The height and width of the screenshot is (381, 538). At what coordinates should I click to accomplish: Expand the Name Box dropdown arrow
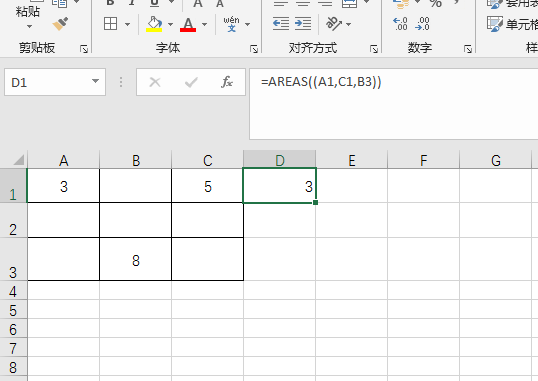coord(95,81)
